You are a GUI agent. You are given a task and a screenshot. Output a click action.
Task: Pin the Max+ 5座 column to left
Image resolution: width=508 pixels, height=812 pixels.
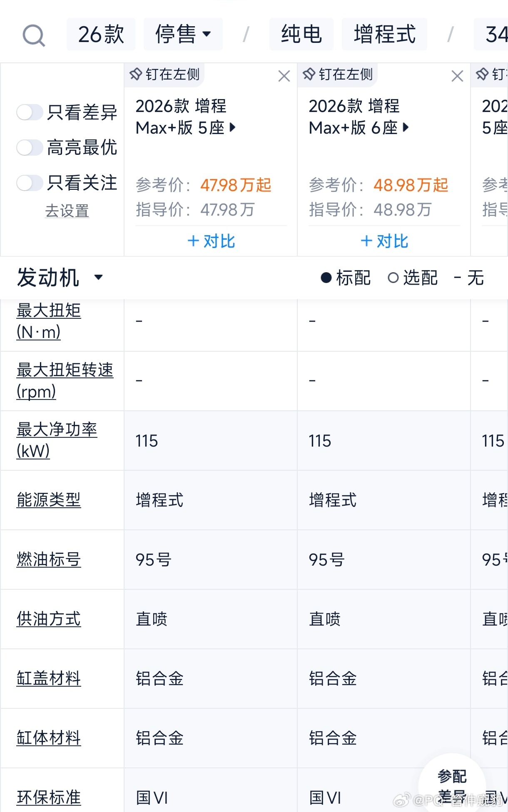click(164, 75)
